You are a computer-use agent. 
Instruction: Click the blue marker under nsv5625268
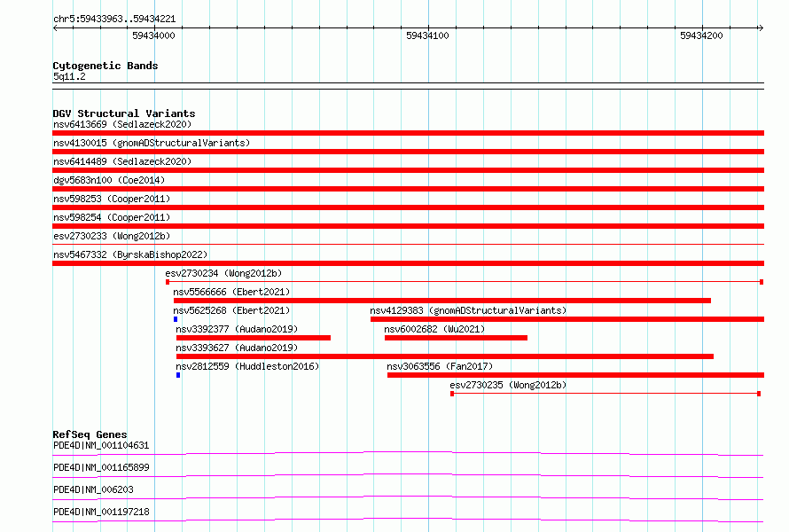pyautogui.click(x=176, y=319)
